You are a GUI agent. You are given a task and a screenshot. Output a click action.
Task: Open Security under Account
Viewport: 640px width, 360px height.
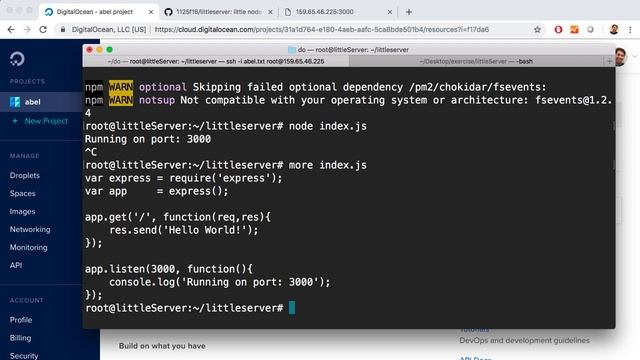[x=24, y=356]
